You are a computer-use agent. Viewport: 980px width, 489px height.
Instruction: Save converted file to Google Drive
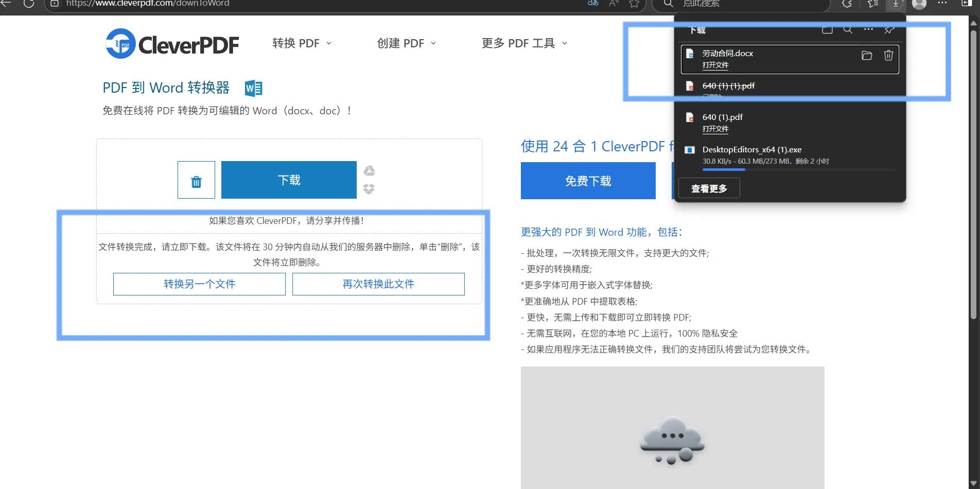pyautogui.click(x=369, y=170)
